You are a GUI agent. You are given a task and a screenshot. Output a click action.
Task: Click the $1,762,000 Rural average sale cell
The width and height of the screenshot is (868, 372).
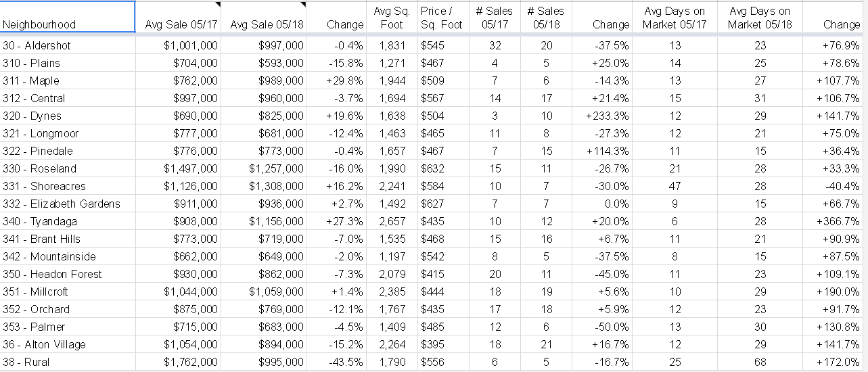click(x=178, y=362)
